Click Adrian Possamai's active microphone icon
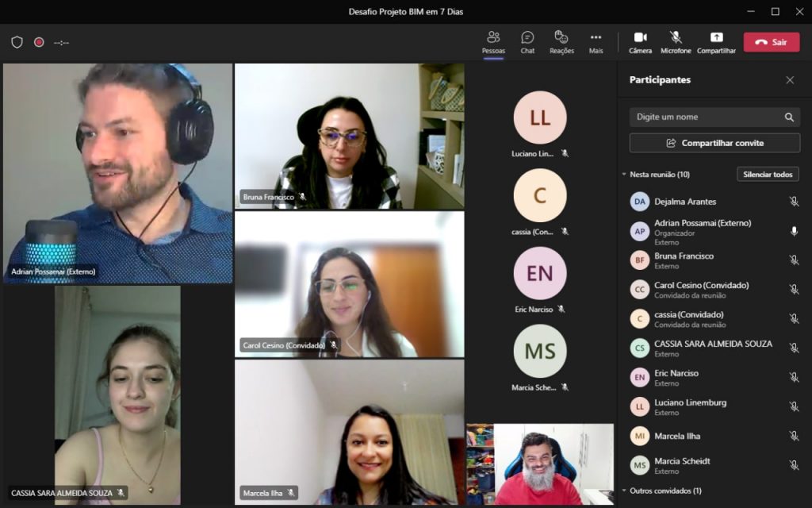812x508 pixels. click(x=794, y=231)
